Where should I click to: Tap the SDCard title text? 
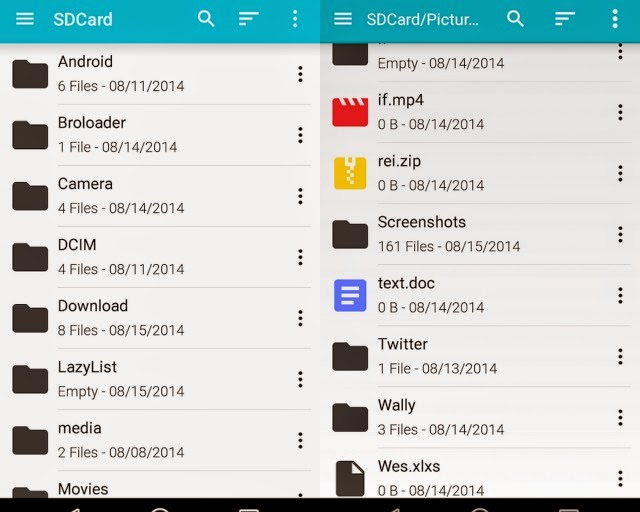[x=83, y=19]
